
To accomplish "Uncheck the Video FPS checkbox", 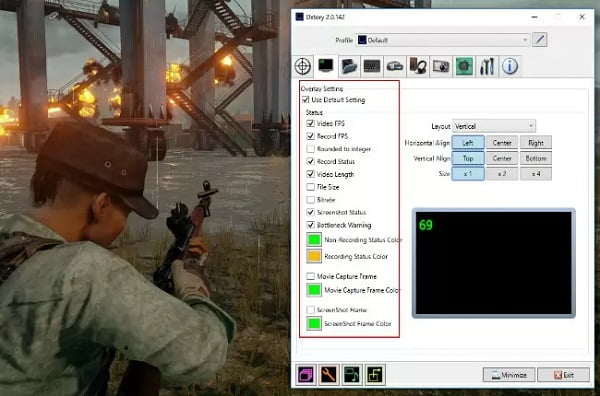I will (x=311, y=124).
